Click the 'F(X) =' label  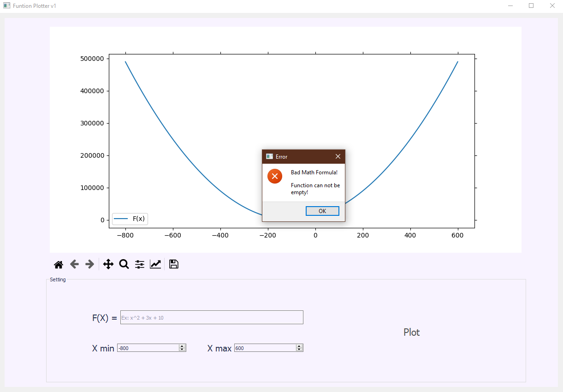[105, 318]
